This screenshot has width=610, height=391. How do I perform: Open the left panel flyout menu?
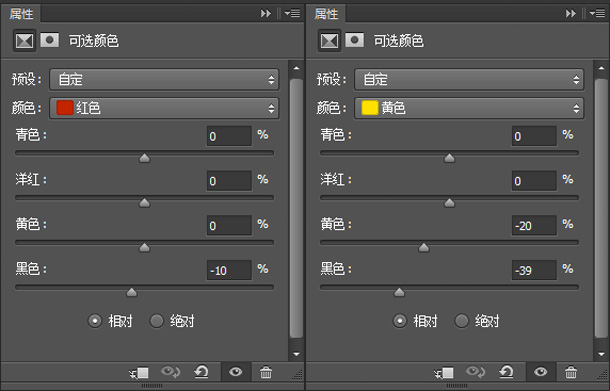coord(292,14)
